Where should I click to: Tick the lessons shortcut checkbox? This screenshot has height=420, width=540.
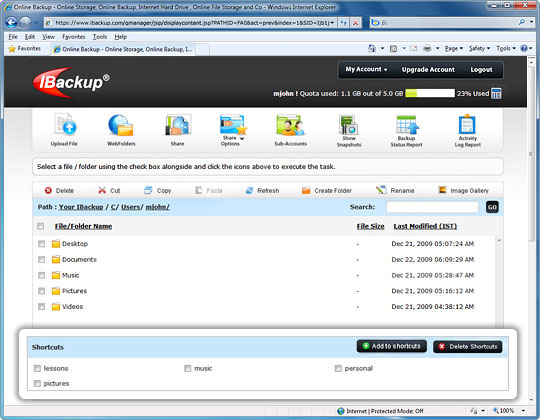click(x=37, y=368)
